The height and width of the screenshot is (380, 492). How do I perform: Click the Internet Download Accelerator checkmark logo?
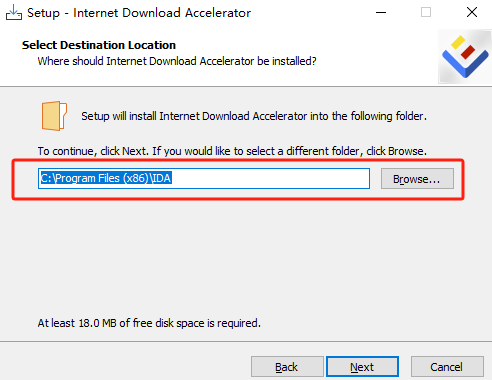(x=465, y=57)
